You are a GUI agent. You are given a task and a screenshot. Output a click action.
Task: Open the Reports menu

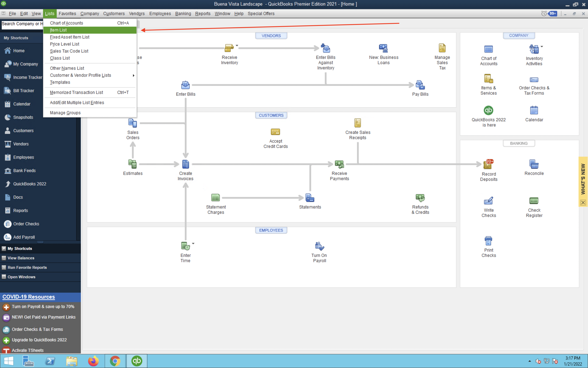click(x=203, y=14)
